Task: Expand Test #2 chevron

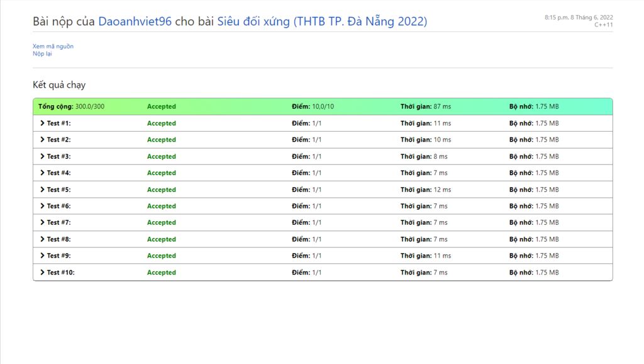Action: 42,139
